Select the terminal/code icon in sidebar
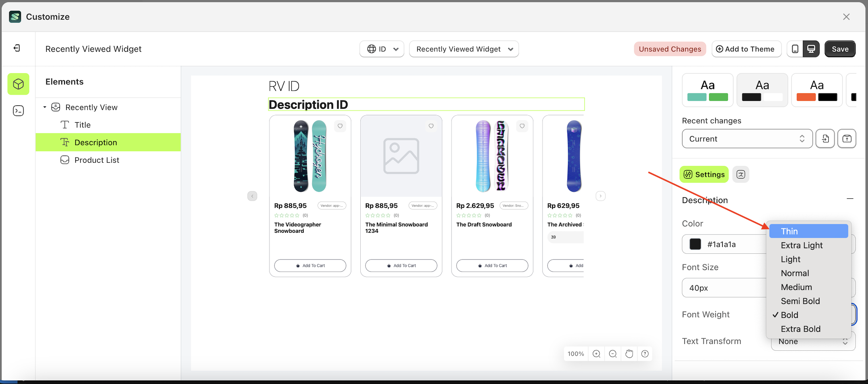This screenshot has height=384, width=868. pos(18,111)
